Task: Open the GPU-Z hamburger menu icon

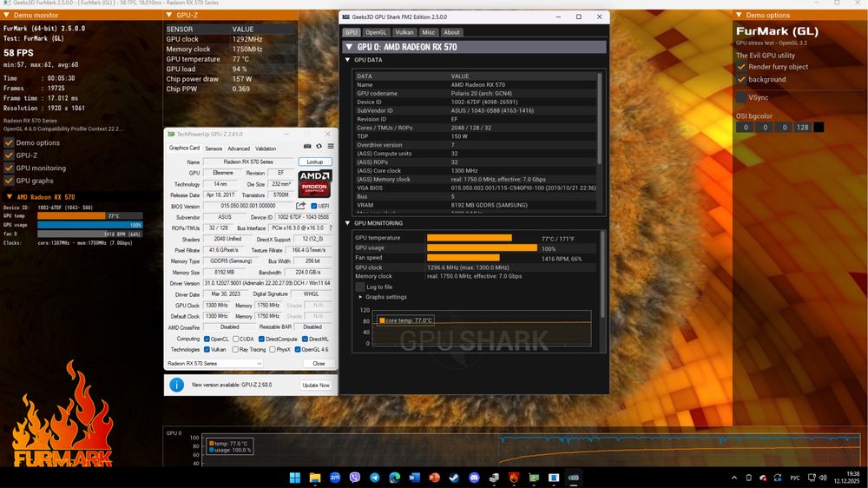Action: [x=331, y=146]
